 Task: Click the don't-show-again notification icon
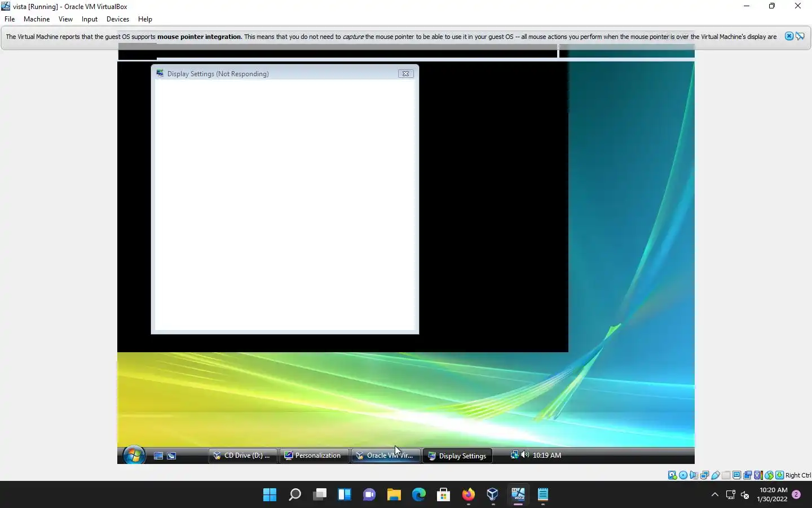pyautogui.click(x=800, y=36)
